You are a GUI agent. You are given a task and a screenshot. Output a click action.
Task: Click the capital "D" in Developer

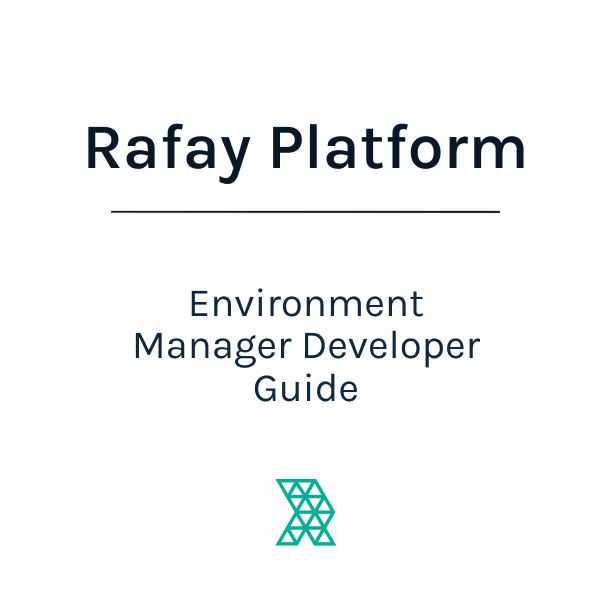315,346
